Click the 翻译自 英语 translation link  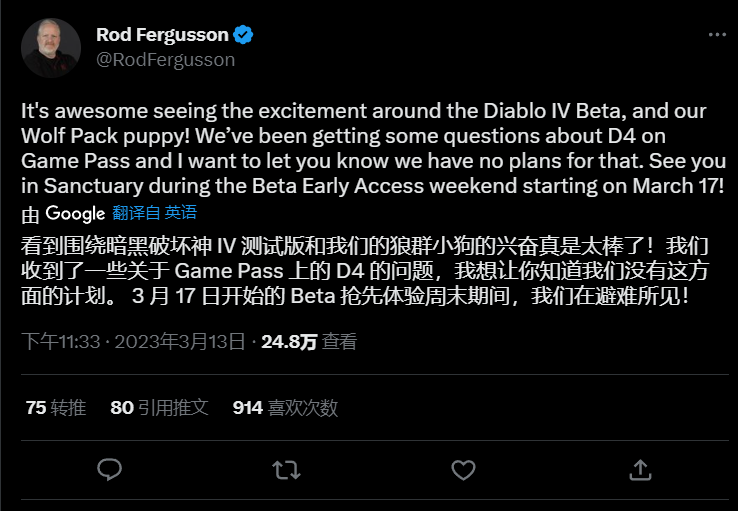155,213
